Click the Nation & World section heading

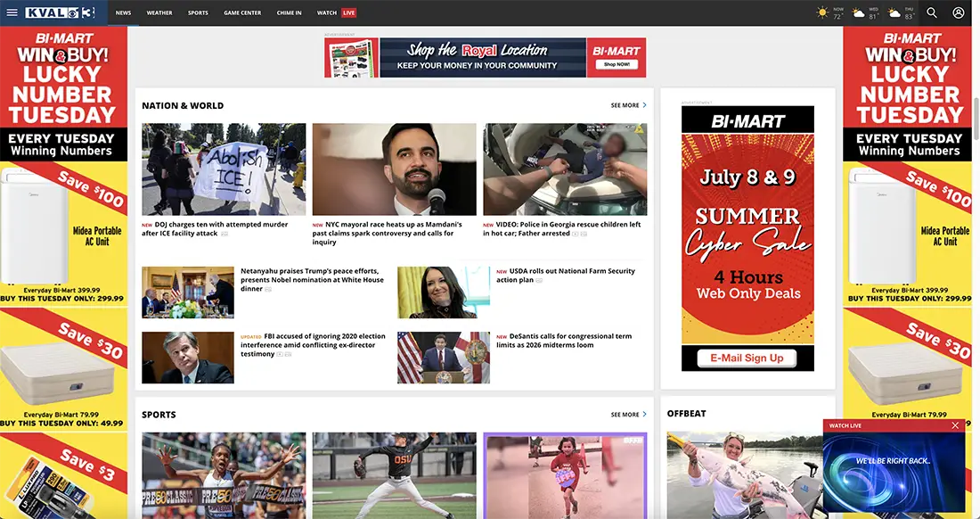coord(183,106)
